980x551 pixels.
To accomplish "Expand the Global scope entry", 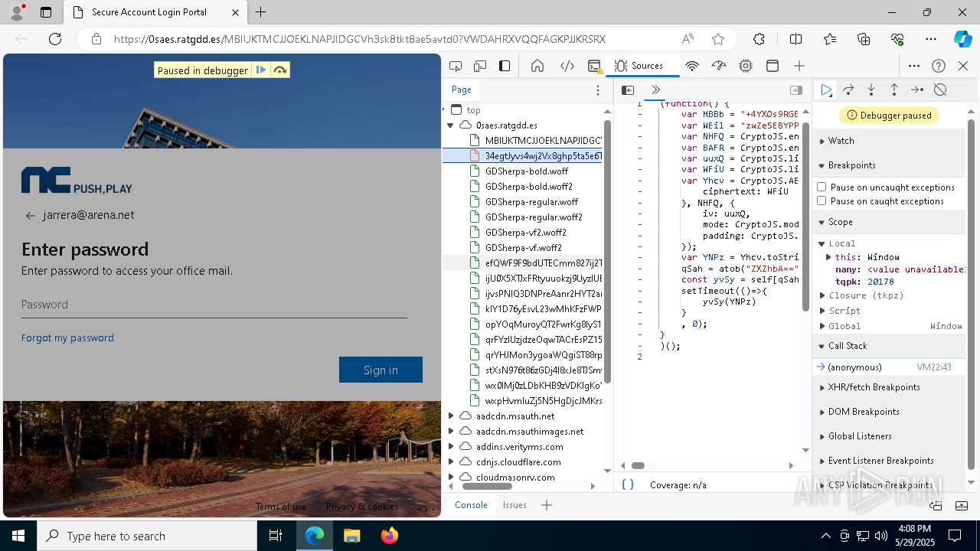I will pyautogui.click(x=823, y=326).
